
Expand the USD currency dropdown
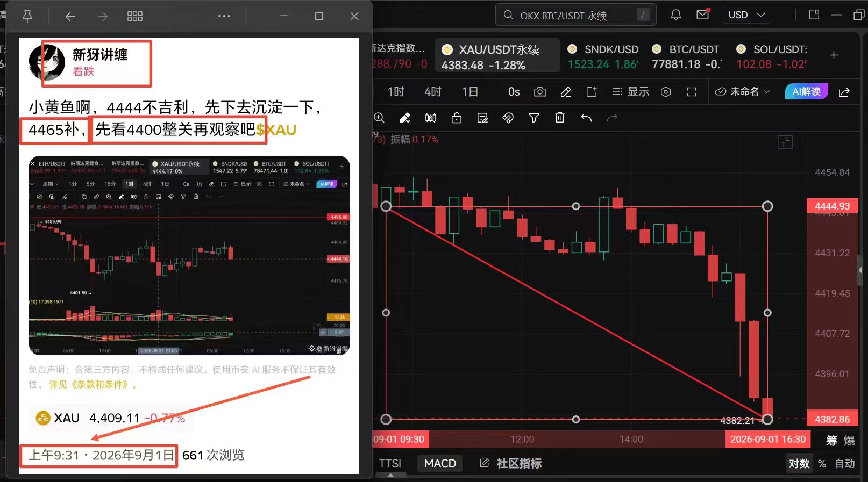[x=746, y=15]
